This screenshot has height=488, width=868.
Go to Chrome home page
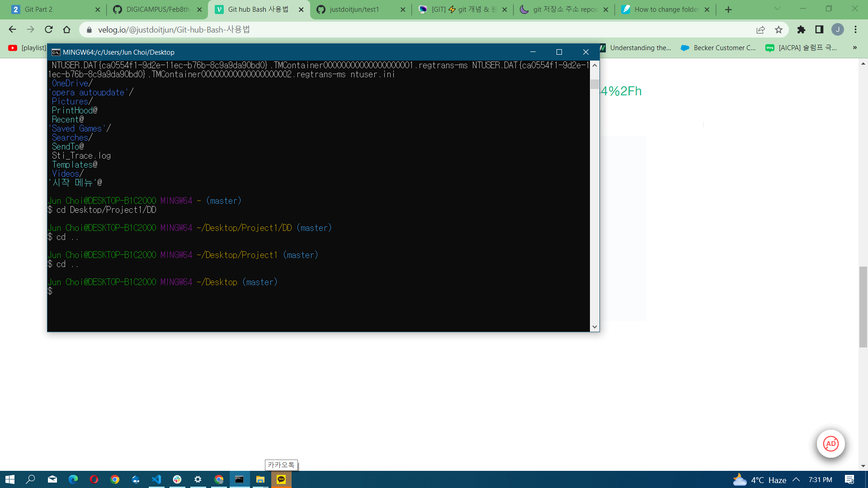(67, 30)
